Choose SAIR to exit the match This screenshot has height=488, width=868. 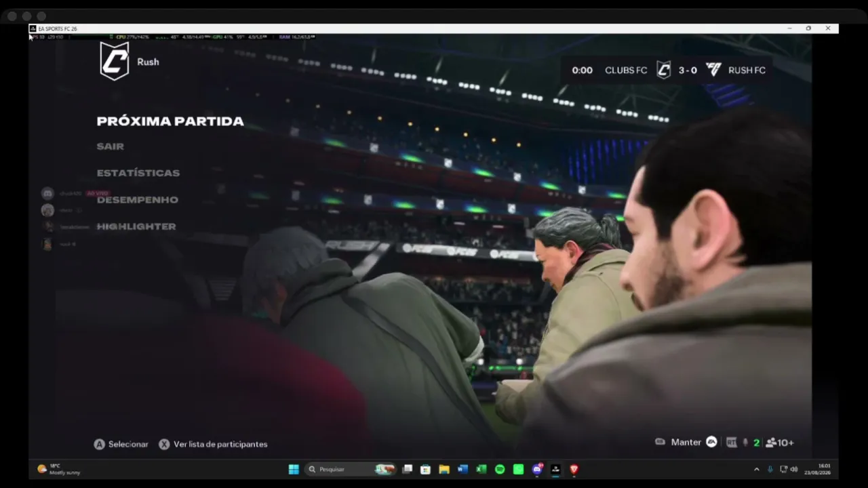click(x=110, y=146)
